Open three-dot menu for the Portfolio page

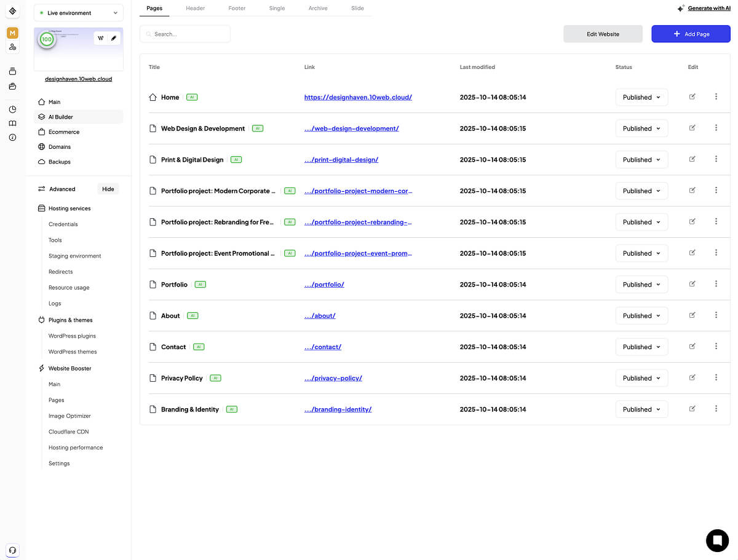(x=716, y=284)
